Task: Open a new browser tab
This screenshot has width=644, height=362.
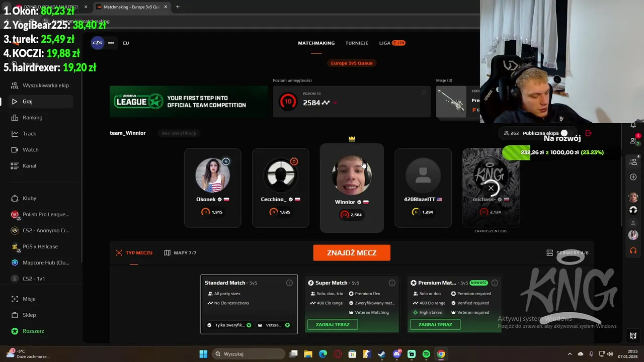Action: 178,7
